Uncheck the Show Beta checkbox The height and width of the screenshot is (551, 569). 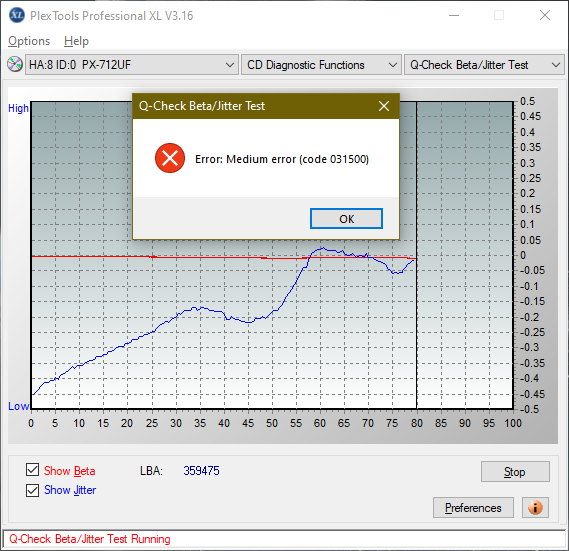point(33,470)
